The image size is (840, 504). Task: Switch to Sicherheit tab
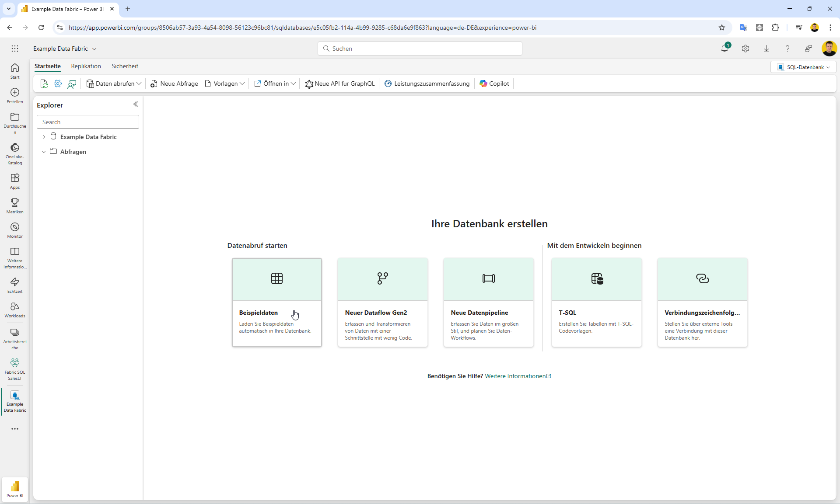tap(125, 66)
